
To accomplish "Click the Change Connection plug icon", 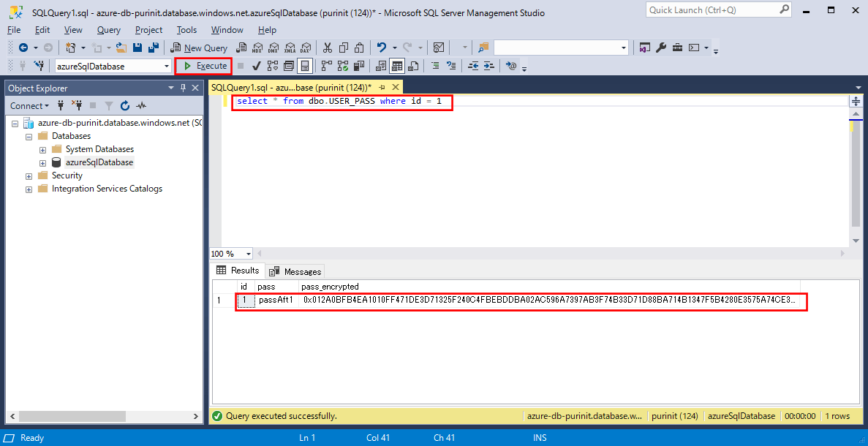I will click(x=39, y=66).
